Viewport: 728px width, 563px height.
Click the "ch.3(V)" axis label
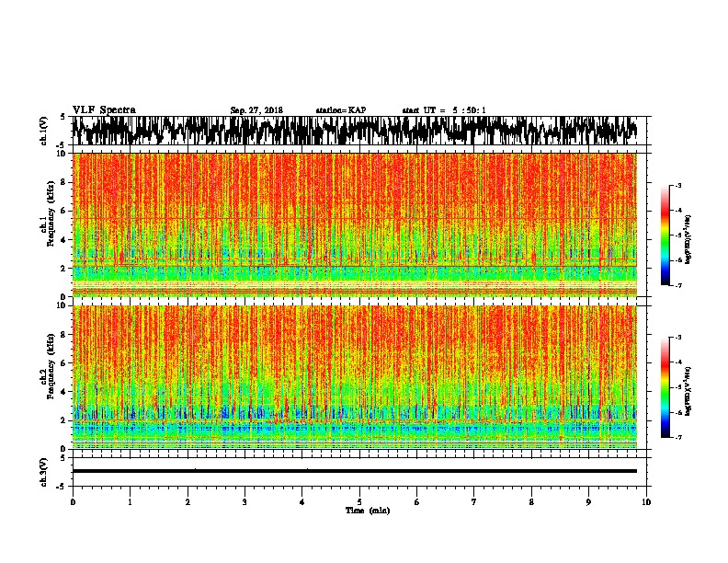pyautogui.click(x=44, y=472)
